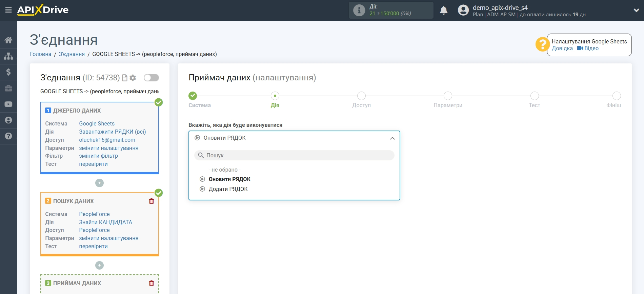Click the Пошук search field
The image size is (644, 294).
pyautogui.click(x=294, y=155)
